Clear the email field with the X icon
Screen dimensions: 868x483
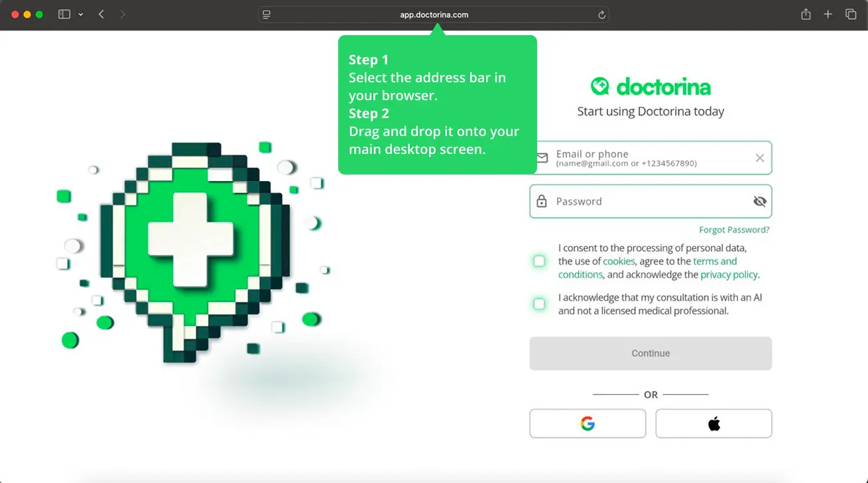760,158
